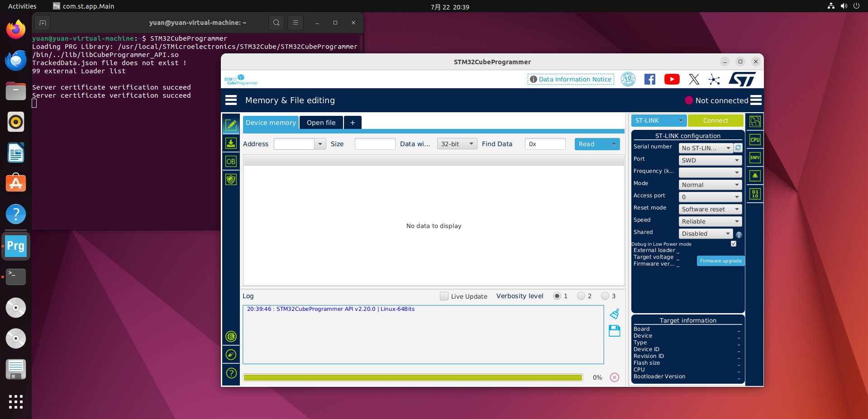
Task: Click the 10-years anniversary badge icon
Action: [x=628, y=79]
